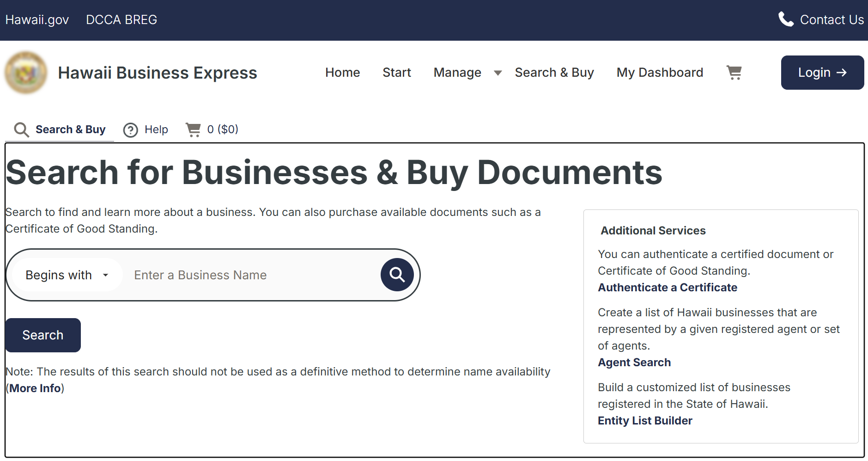Open the Manage menu item
Viewport: 868px width, 461px height.
[457, 73]
